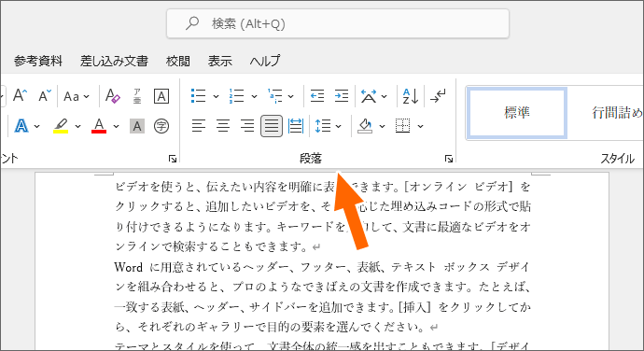Open Paragraph (段落) dialog launcher
The width and height of the screenshot is (644, 351).
coord(449,159)
